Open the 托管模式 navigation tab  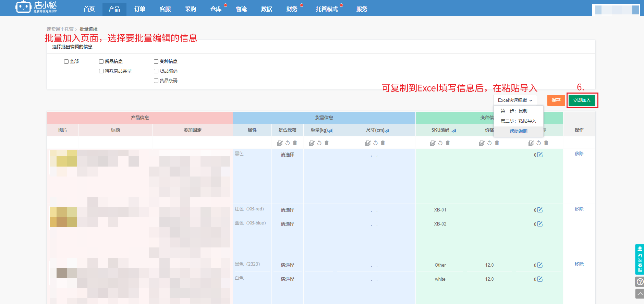coord(327,9)
